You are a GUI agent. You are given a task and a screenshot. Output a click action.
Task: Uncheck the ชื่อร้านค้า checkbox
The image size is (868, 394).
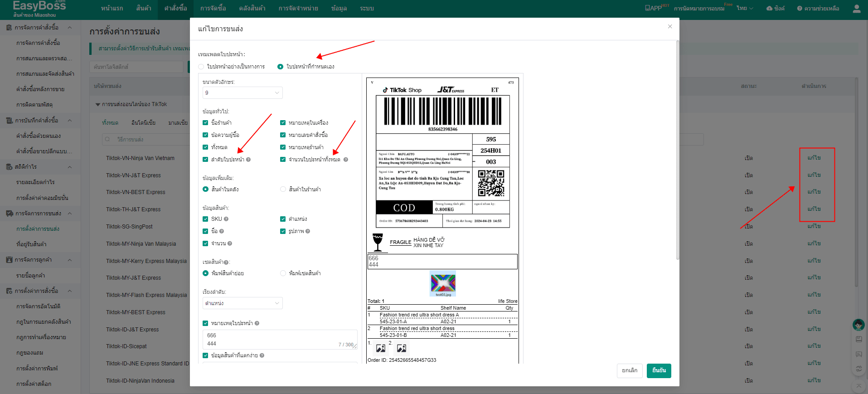coord(205,123)
